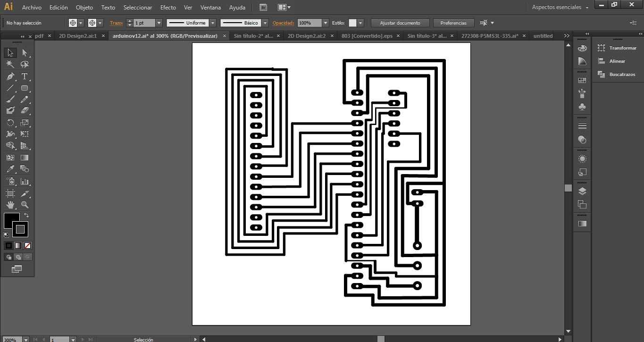Open the Transformar panel
This screenshot has height=342, width=644.
click(x=618, y=48)
